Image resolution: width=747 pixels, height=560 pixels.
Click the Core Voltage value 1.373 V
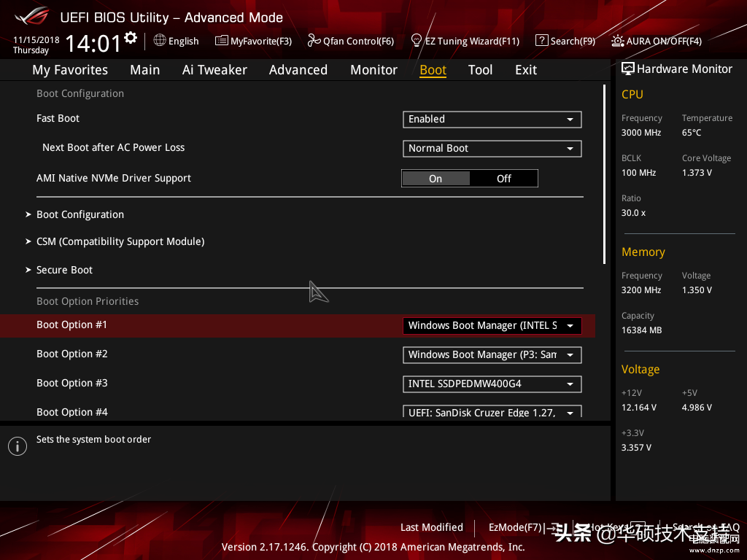[x=697, y=173]
